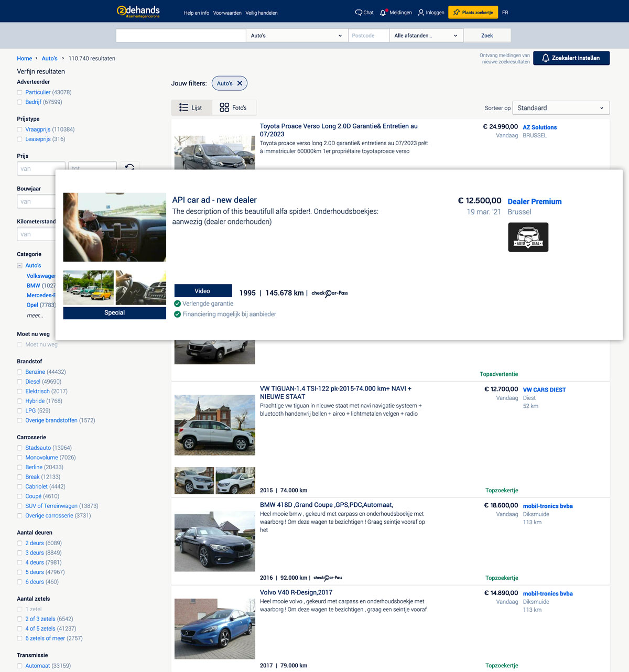629x672 pixels.
Task: Click the Prijs van input field
Action: (41, 168)
